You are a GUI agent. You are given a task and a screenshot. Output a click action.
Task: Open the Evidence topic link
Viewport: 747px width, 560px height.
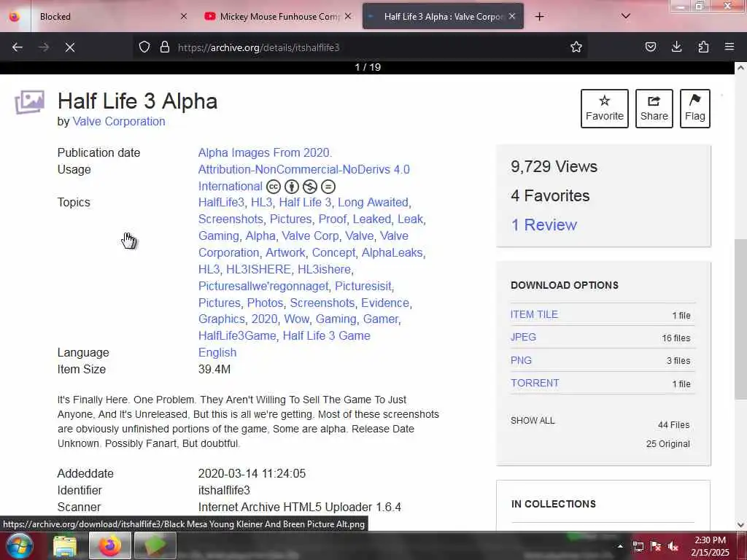[385, 303]
